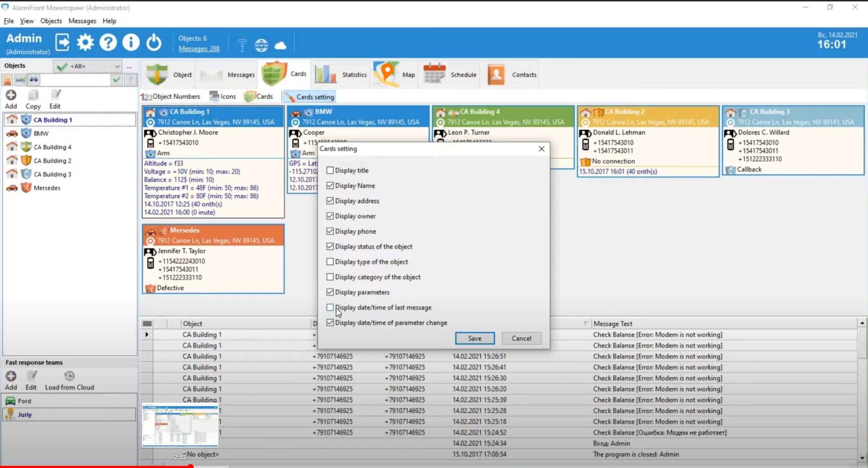Select BMW in objects tree

tap(41, 133)
